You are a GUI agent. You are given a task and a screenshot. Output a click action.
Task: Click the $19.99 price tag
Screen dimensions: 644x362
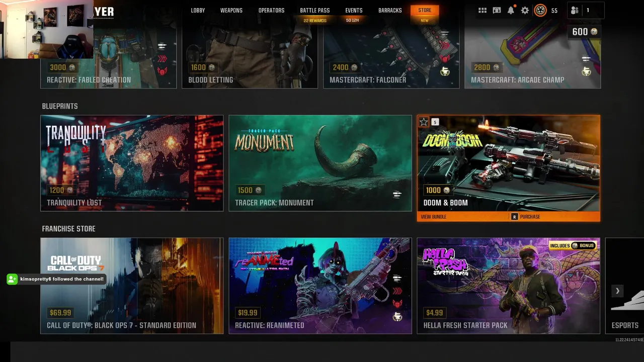248,313
